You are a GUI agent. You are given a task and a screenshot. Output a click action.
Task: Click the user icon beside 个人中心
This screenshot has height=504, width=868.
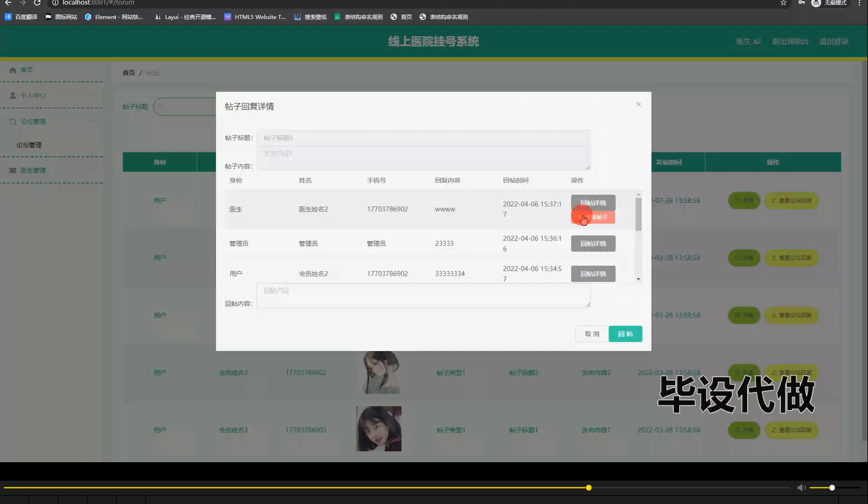point(13,96)
